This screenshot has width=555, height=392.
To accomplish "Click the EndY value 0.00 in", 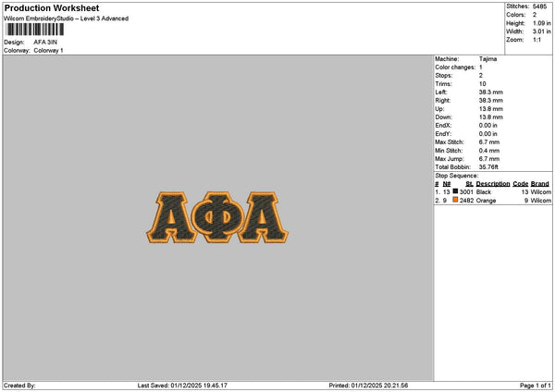I will (x=488, y=134).
